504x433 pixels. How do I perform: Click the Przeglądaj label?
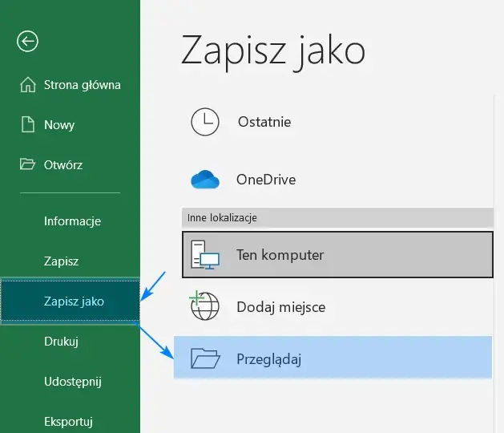tap(269, 359)
